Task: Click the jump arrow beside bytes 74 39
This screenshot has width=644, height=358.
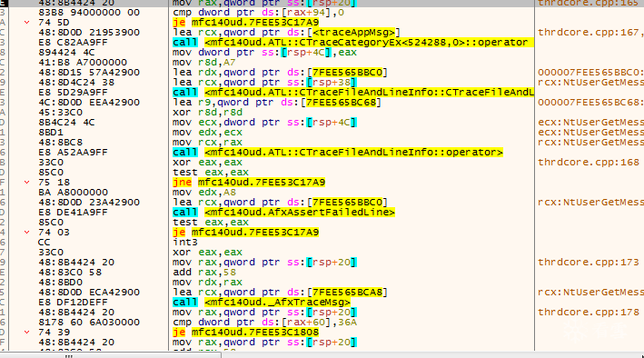Action: [x=26, y=333]
